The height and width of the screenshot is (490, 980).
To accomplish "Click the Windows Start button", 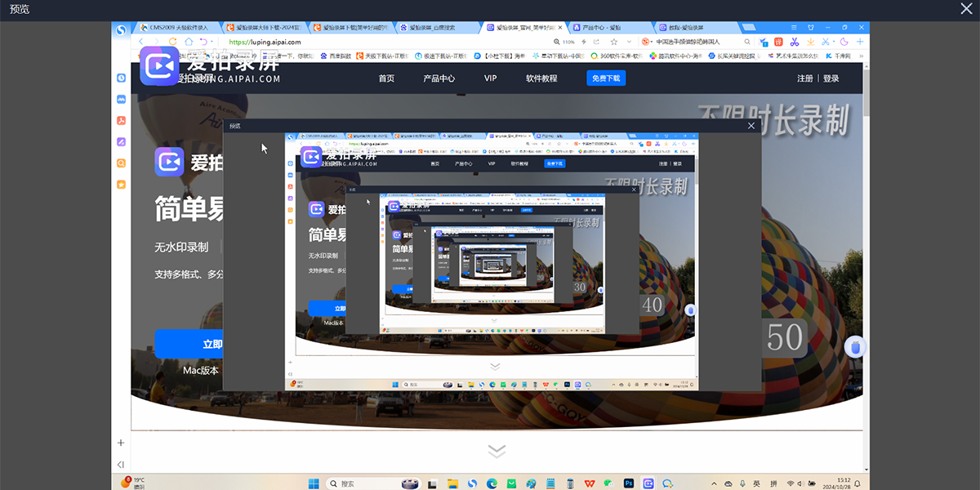I will pyautogui.click(x=314, y=483).
